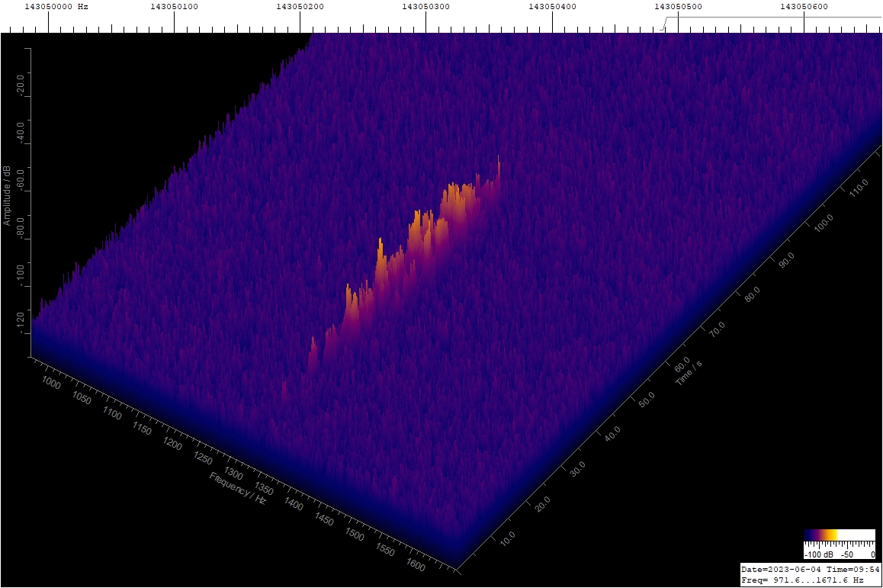Click the 1500 Hz frequency axis label

tap(355, 535)
